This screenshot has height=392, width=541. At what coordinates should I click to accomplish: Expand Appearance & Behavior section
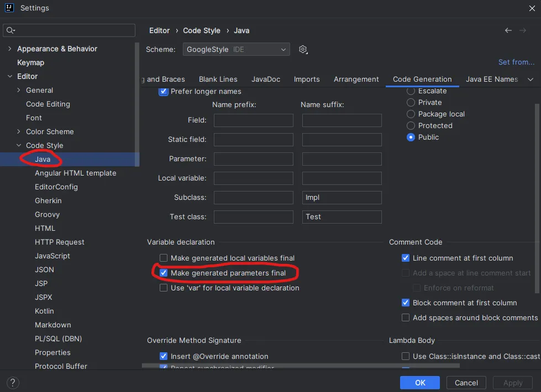pyautogui.click(x=9, y=49)
